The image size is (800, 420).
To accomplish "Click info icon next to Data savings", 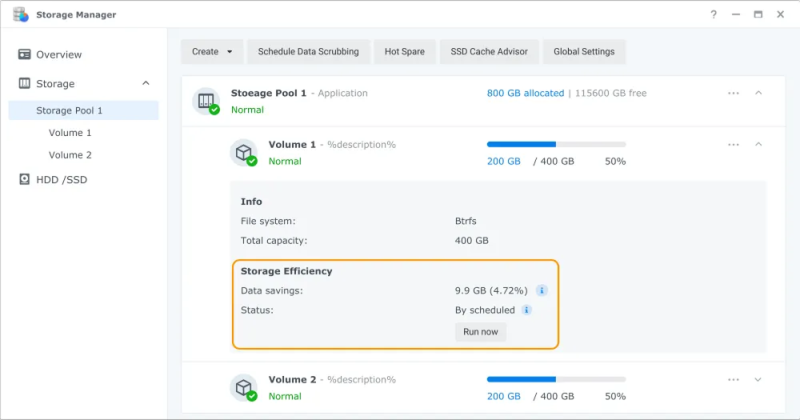I will [541, 290].
